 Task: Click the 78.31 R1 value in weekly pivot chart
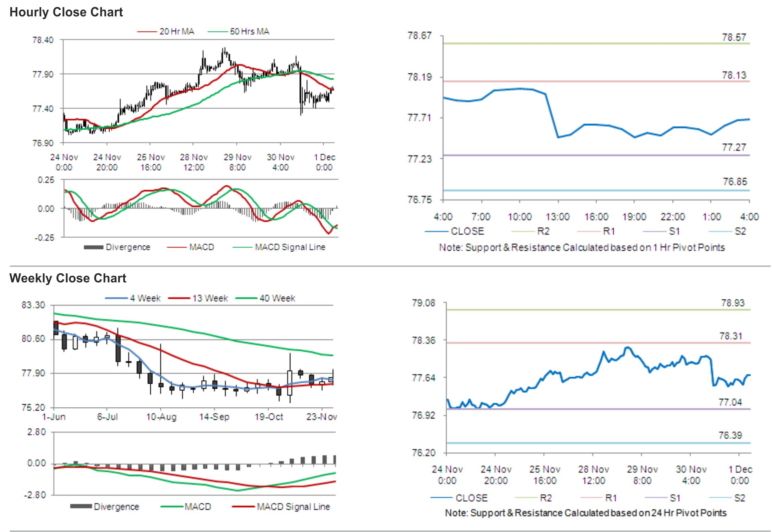coord(731,336)
